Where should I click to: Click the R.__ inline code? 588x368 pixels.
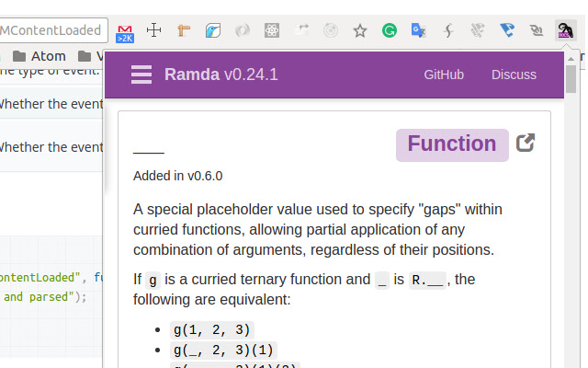(x=427, y=280)
